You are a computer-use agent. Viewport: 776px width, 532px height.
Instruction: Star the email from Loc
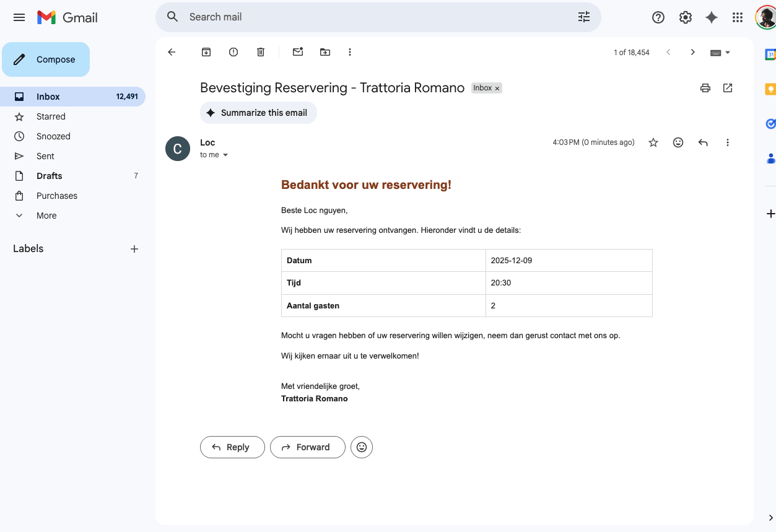coord(653,142)
